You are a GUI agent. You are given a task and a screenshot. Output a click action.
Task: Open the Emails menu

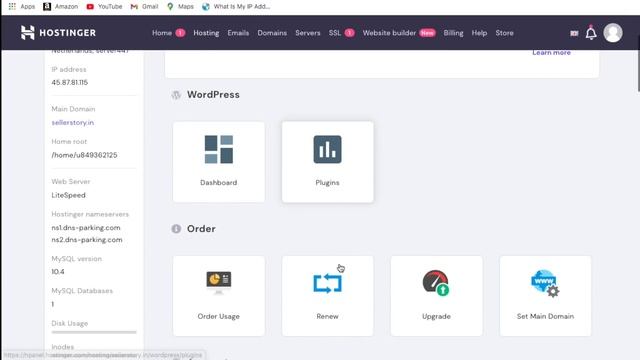pyautogui.click(x=238, y=33)
